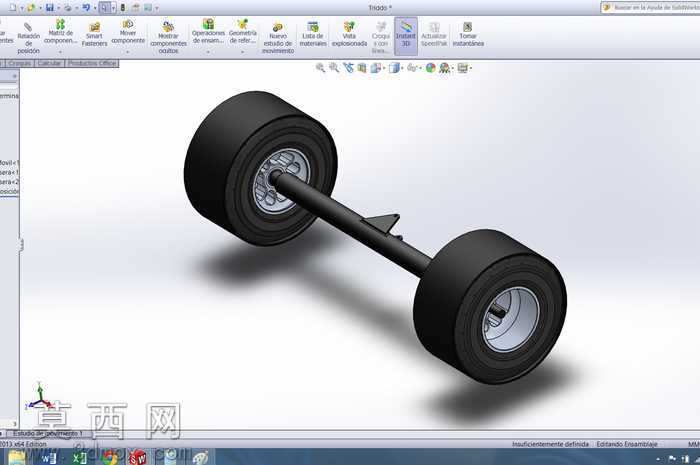The width and height of the screenshot is (700, 465).
Task: Click Croquis con líneas de explosión
Action: tap(380, 37)
